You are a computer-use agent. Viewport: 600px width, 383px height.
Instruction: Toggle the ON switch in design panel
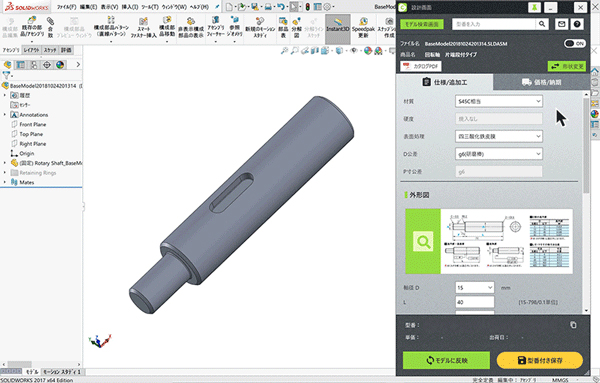pyautogui.click(x=575, y=44)
